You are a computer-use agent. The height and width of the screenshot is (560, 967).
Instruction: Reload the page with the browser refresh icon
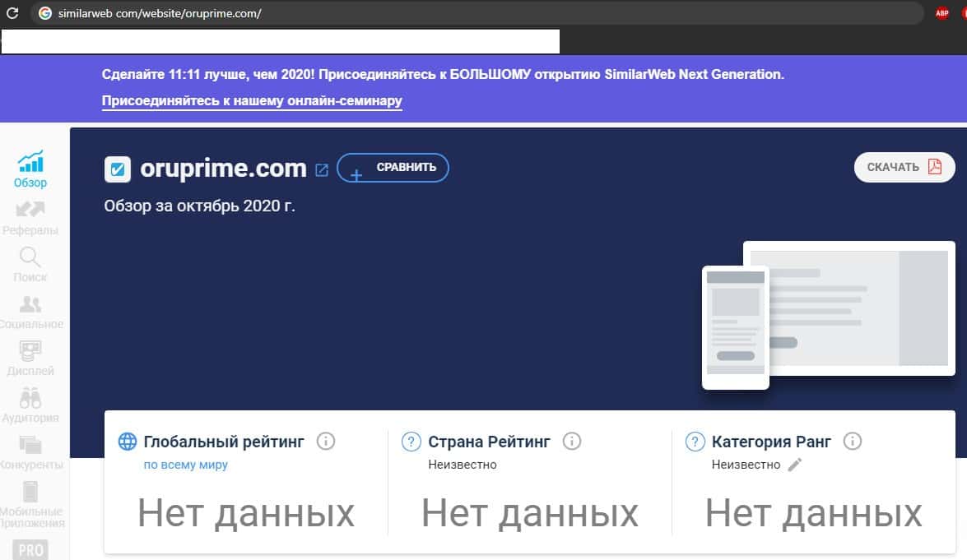point(12,13)
